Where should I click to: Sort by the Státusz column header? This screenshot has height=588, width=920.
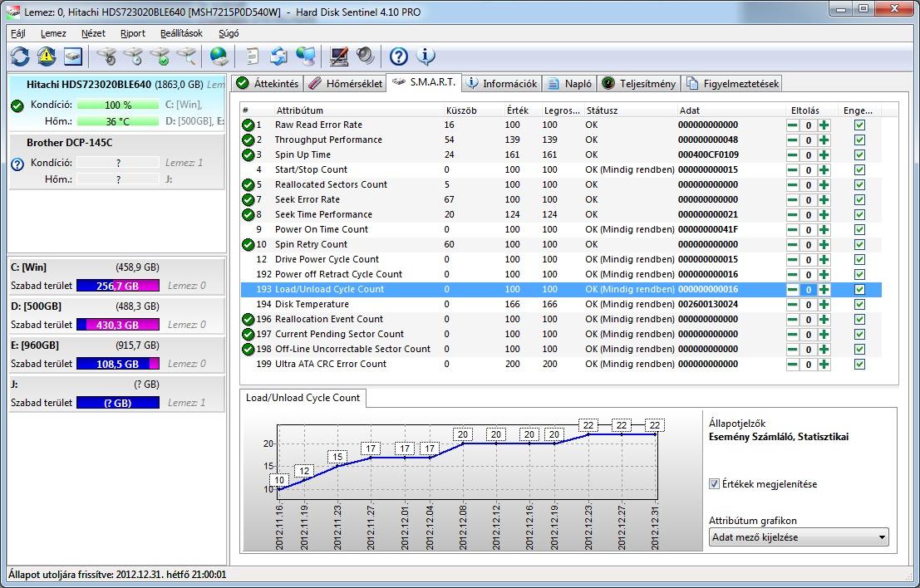click(x=602, y=110)
